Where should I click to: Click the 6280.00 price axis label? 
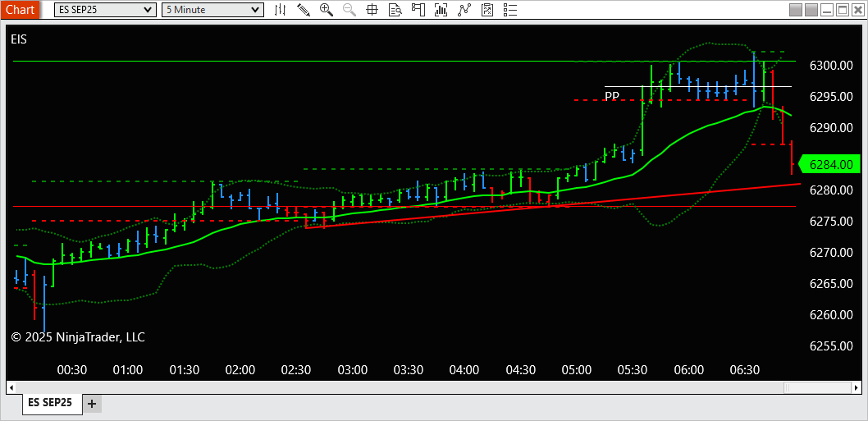click(831, 190)
